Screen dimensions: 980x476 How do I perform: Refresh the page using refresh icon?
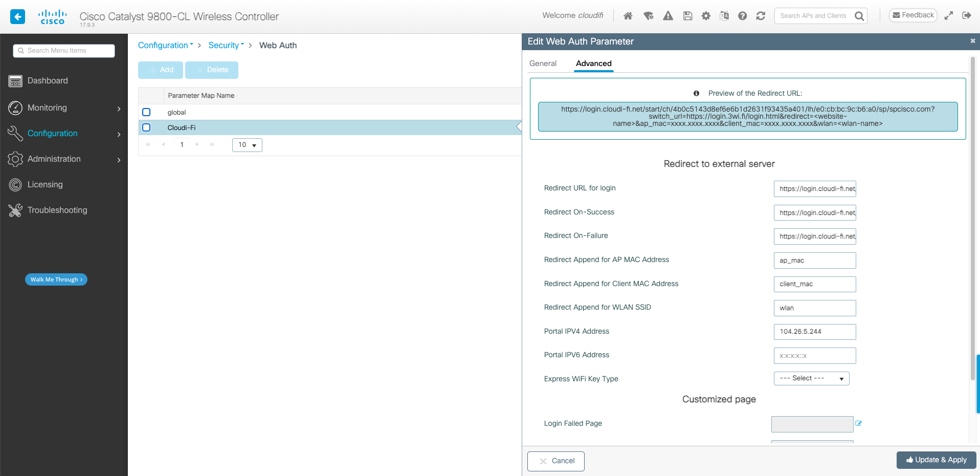pyautogui.click(x=761, y=16)
